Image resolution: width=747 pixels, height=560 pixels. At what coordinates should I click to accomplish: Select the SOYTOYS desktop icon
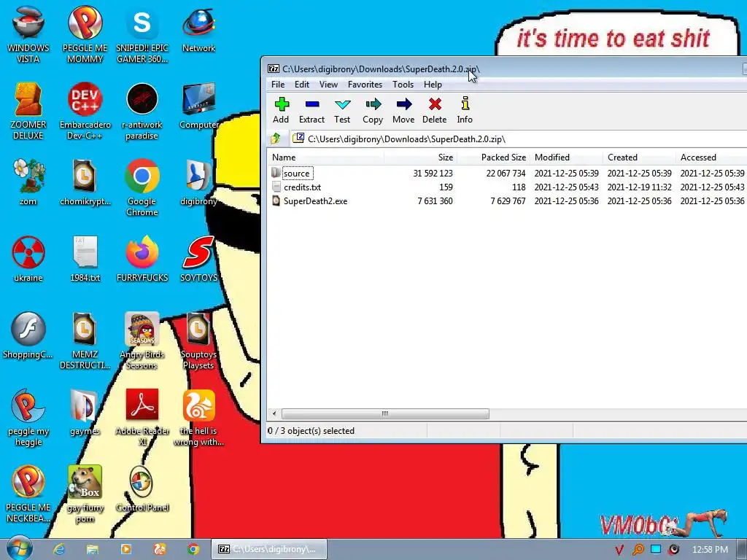(x=198, y=259)
